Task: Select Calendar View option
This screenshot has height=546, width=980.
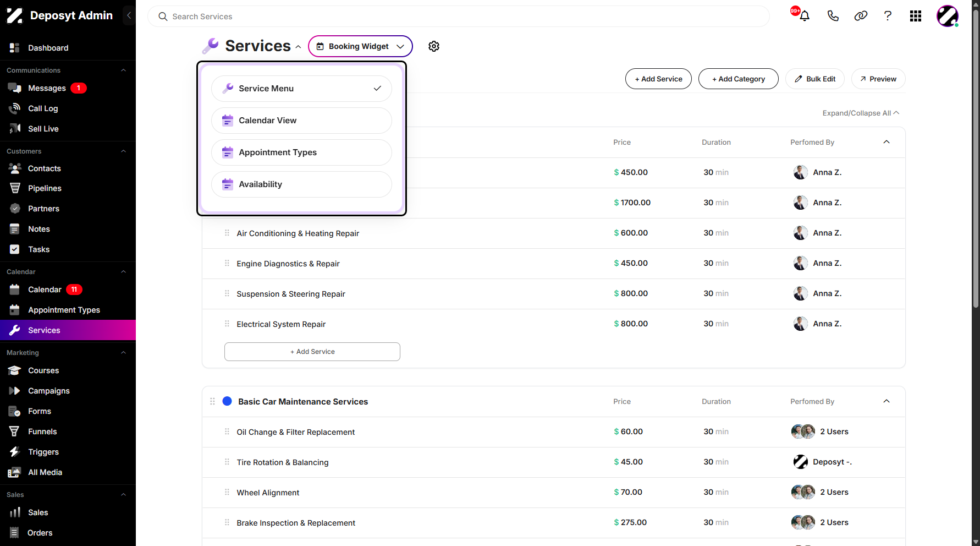Action: pyautogui.click(x=301, y=121)
